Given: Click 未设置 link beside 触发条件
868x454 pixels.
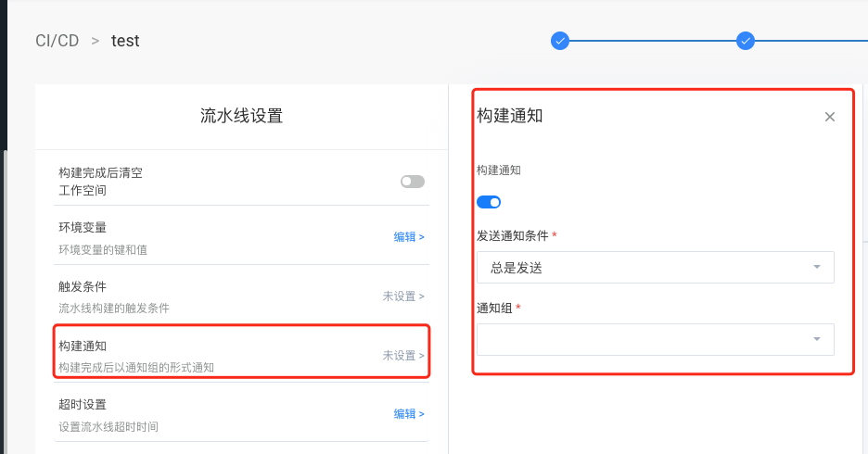Looking at the screenshot, I should pos(403,296).
